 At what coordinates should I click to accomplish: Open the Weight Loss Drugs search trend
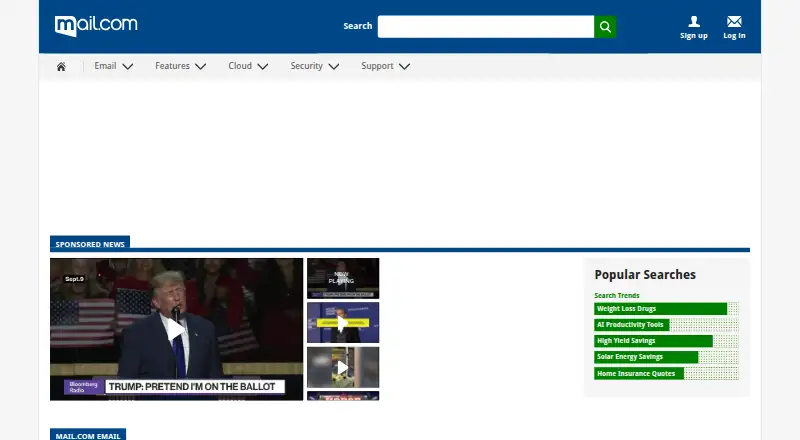coord(666,309)
